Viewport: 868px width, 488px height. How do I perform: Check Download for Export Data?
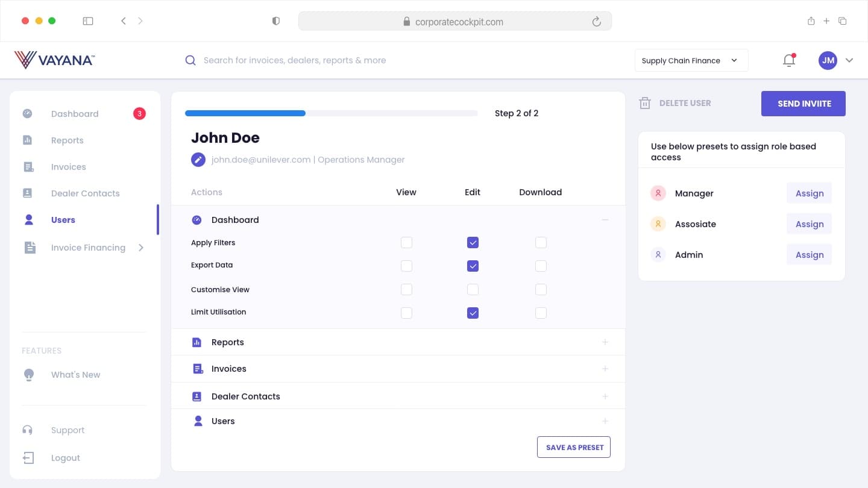click(541, 266)
